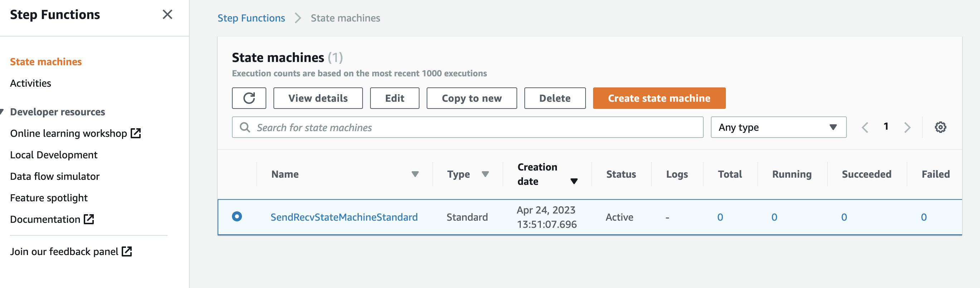Click the search magnifier icon
The height and width of the screenshot is (288, 980).
pos(245,127)
